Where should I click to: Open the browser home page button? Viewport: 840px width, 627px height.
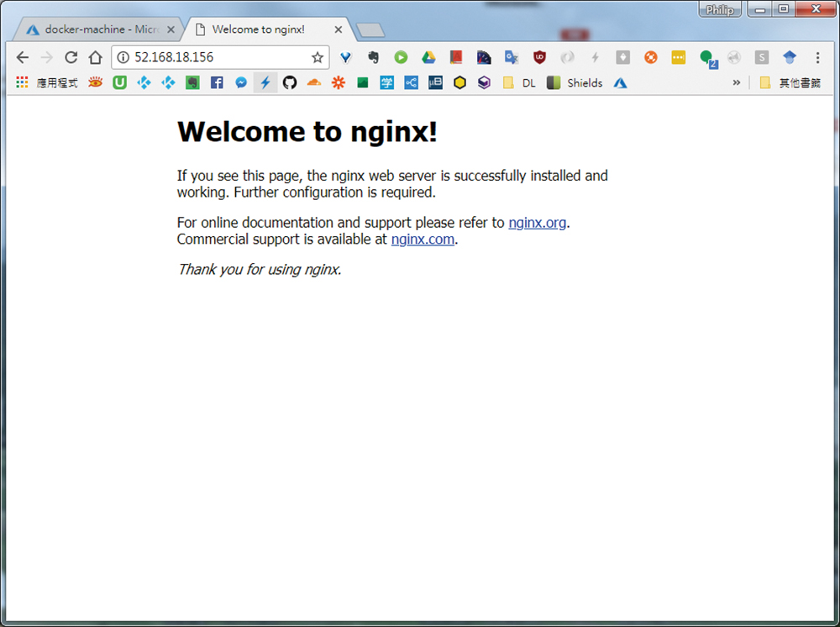[x=96, y=57]
